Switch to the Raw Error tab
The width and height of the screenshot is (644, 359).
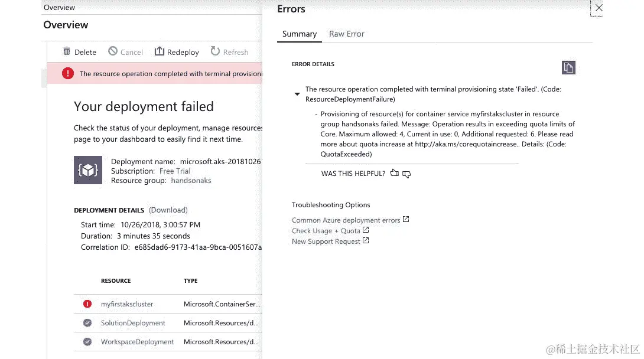tap(347, 34)
